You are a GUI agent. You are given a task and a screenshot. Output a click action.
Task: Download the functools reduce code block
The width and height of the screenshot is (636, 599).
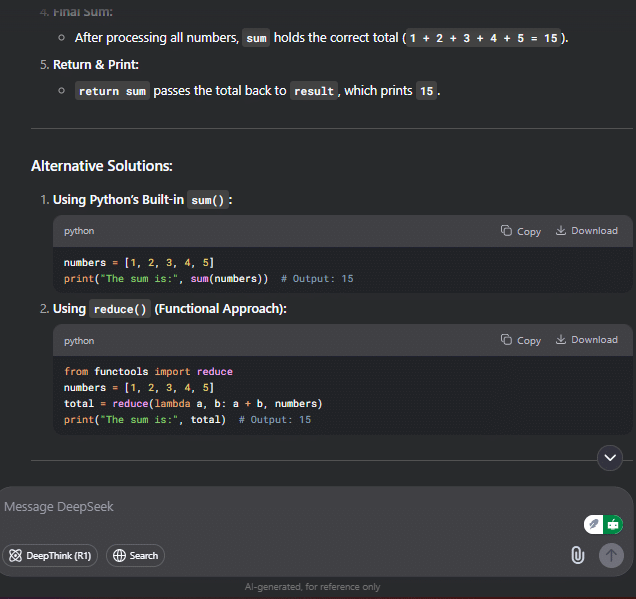click(587, 340)
